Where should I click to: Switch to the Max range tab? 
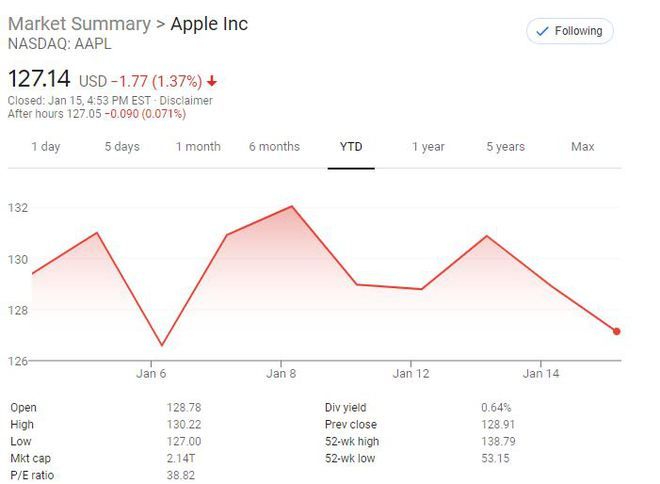(x=582, y=147)
